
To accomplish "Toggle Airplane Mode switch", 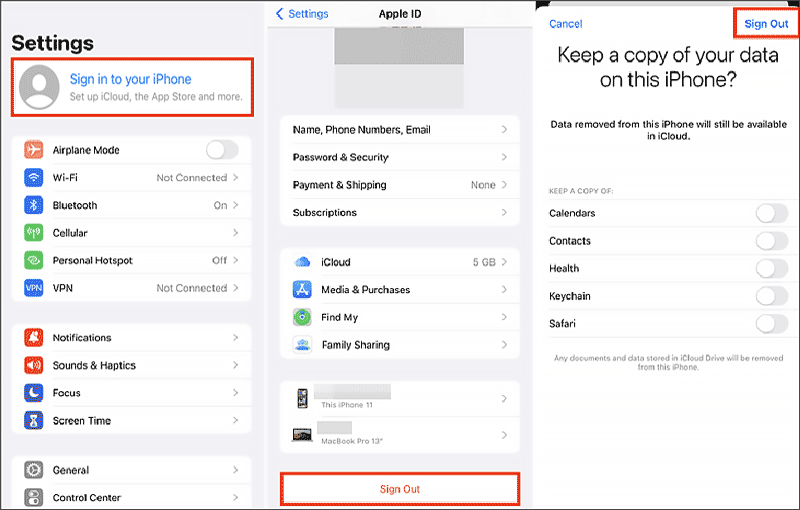I will coord(222,150).
